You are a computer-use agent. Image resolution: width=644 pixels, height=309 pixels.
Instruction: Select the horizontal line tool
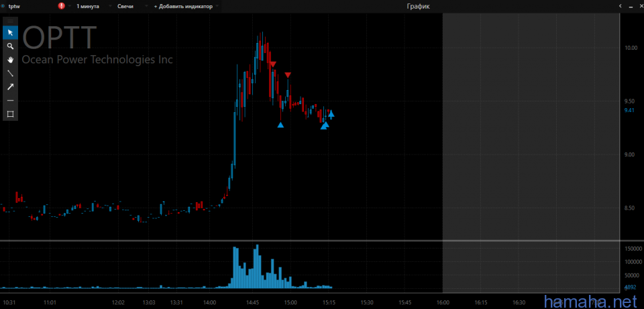pos(11,100)
